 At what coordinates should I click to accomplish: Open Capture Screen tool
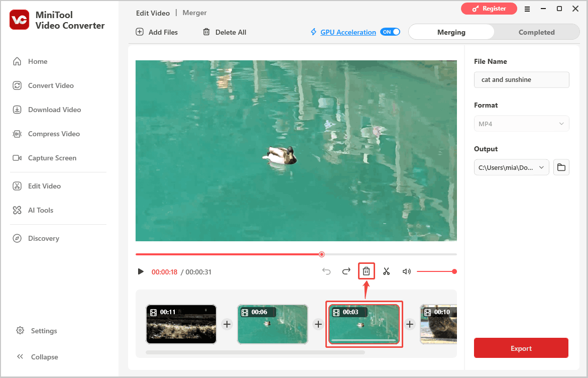[x=45, y=158]
